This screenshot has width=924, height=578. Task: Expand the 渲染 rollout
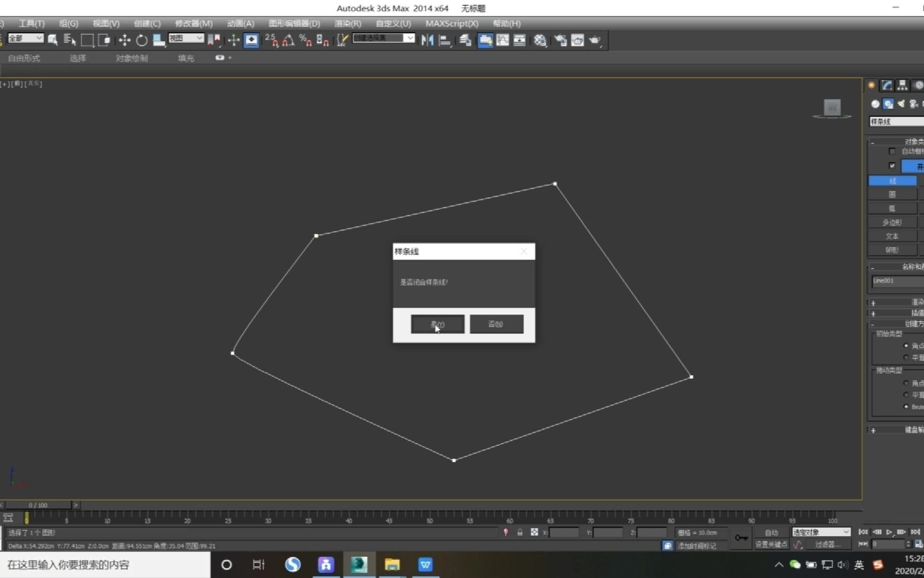[x=896, y=302]
